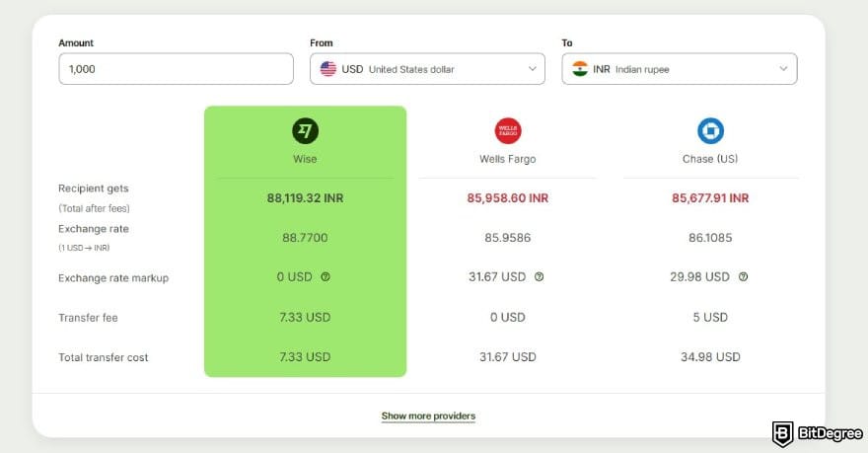Click Chase recipient amount 85,677.91 INR
This screenshot has height=453, width=868.
pyautogui.click(x=710, y=197)
